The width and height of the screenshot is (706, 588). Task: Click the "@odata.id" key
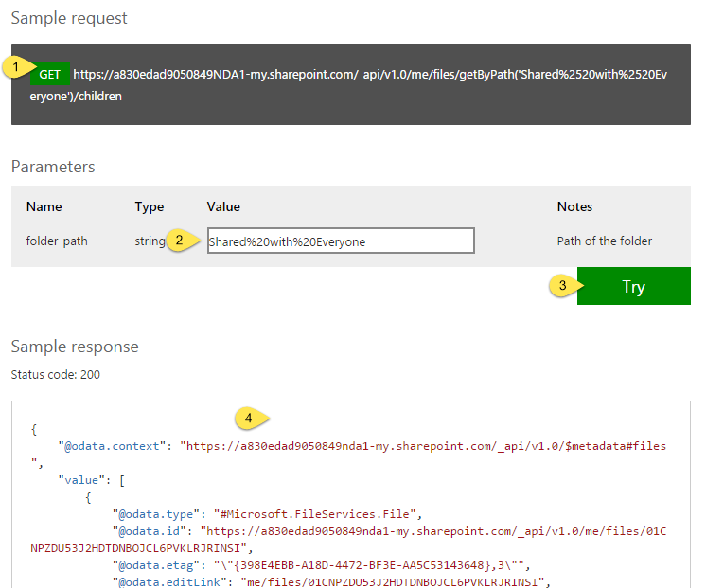click(x=149, y=531)
